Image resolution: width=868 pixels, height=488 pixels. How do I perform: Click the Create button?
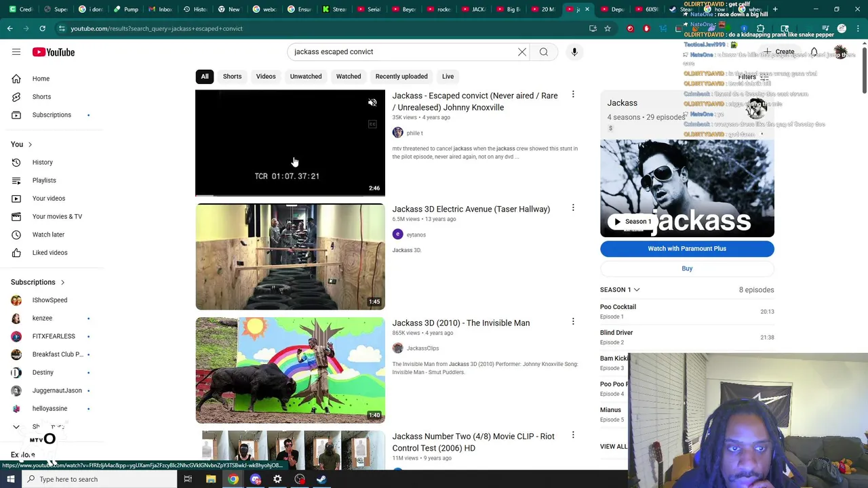(x=778, y=52)
